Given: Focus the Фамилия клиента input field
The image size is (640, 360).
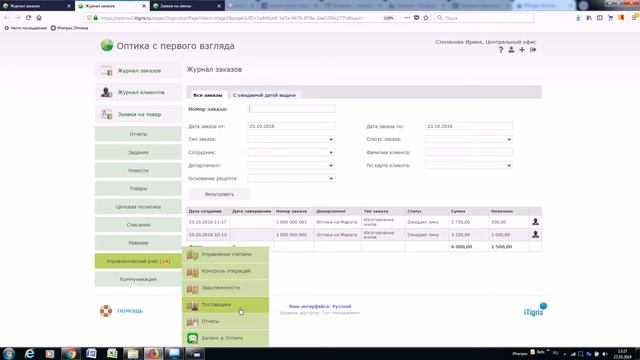Looking at the screenshot, I should coord(469,152).
